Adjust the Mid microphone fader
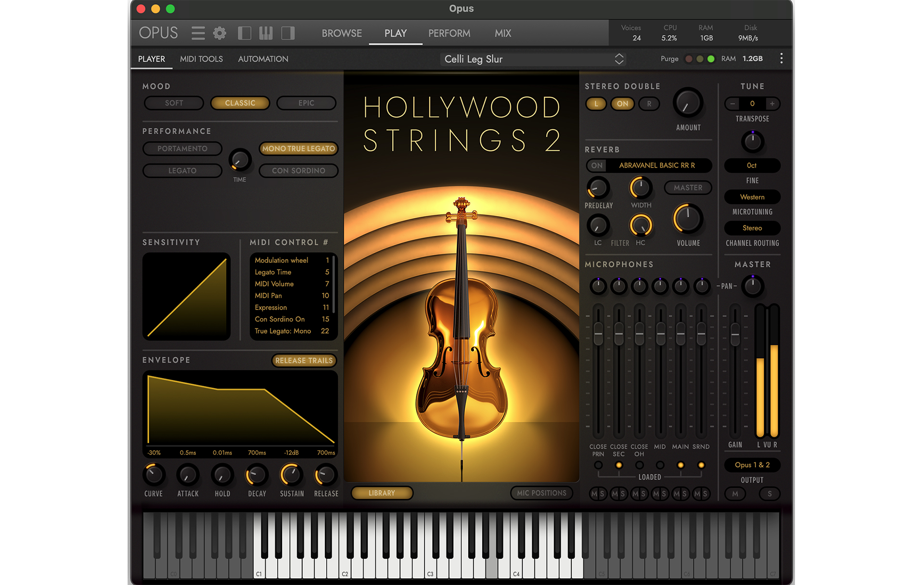Image resolution: width=924 pixels, height=585 pixels. point(660,333)
